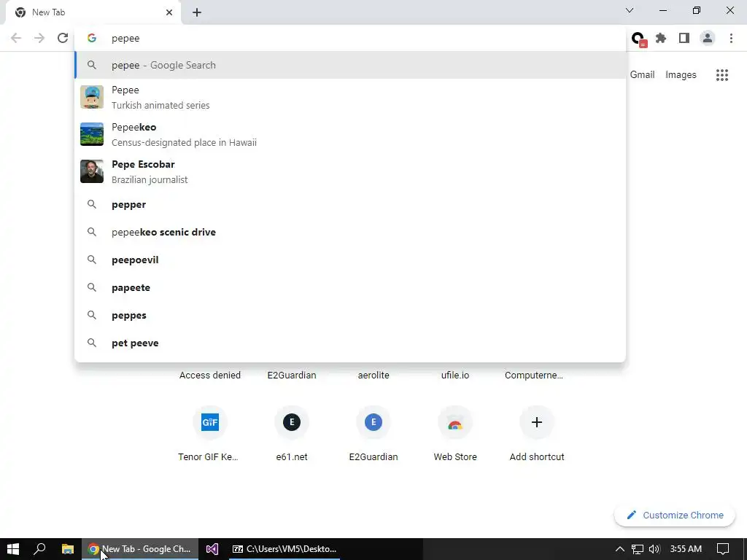The image size is (747, 560).
Task: Switch to the 7-Zip C:\Users\VM5 window
Action: pyautogui.click(x=285, y=549)
